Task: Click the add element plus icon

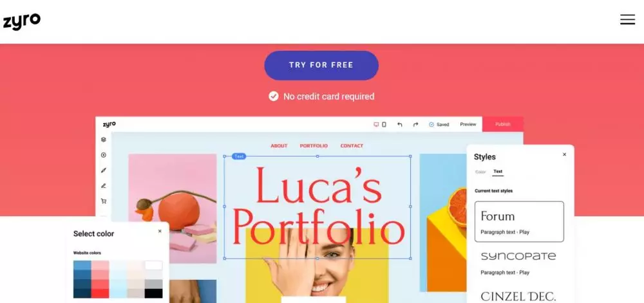Action: point(104,155)
